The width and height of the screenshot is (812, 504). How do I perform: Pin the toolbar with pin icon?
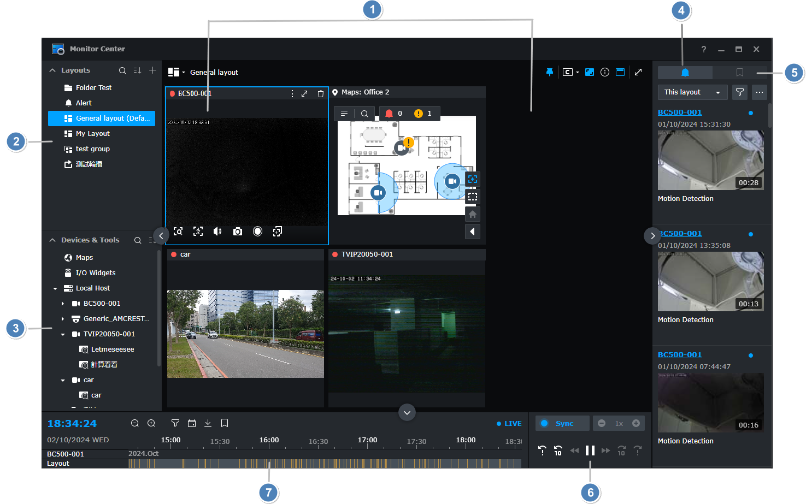coord(550,72)
